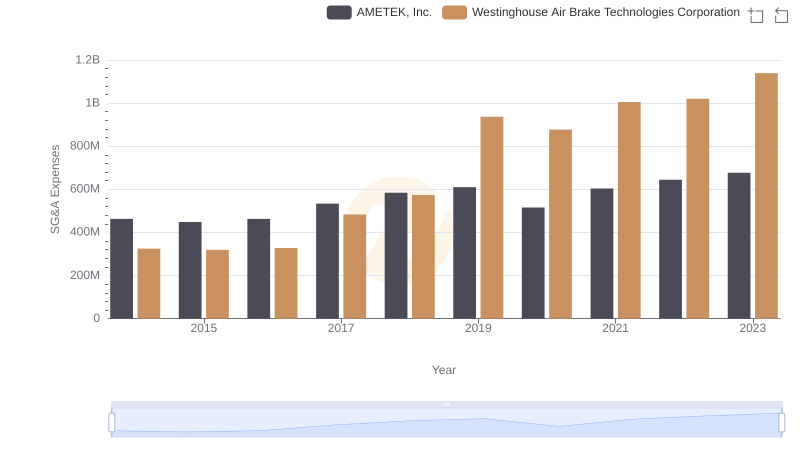The image size is (800, 461).
Task: Click the SG&A Expenses axis title
Action: pos(55,189)
